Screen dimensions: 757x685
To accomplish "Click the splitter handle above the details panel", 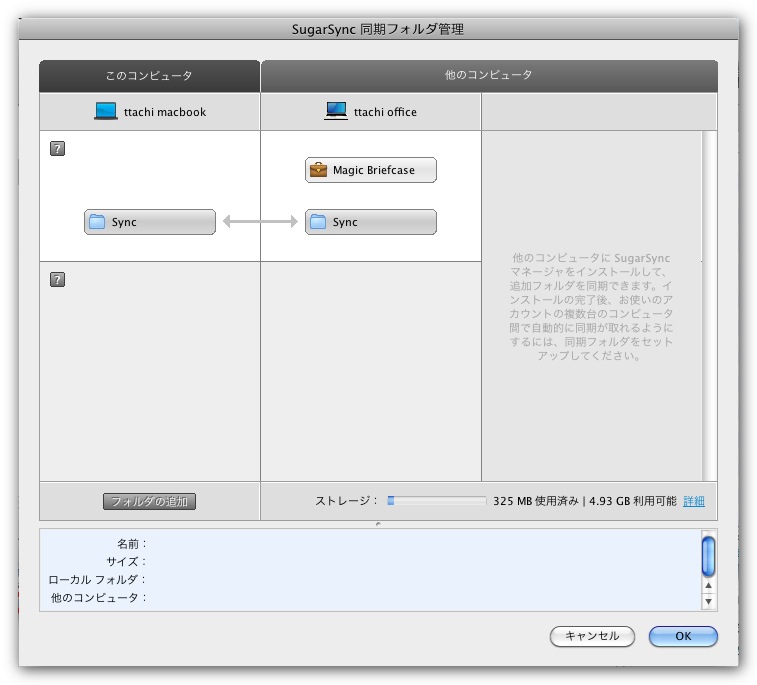I will tap(378, 523).
